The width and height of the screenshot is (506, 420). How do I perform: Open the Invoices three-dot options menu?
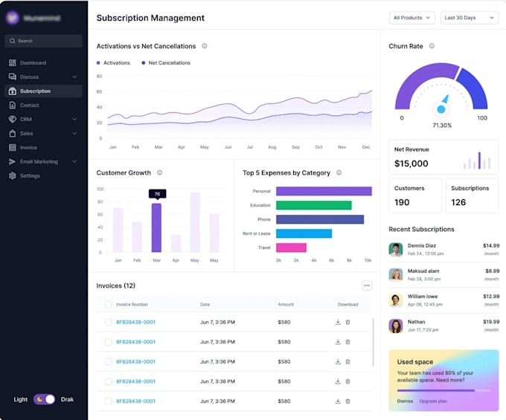click(x=367, y=285)
